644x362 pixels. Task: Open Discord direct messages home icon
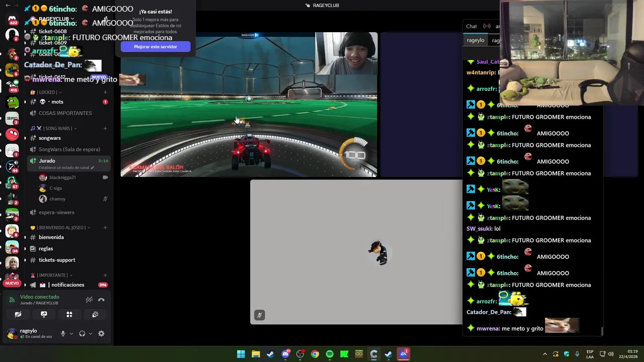click(12, 20)
